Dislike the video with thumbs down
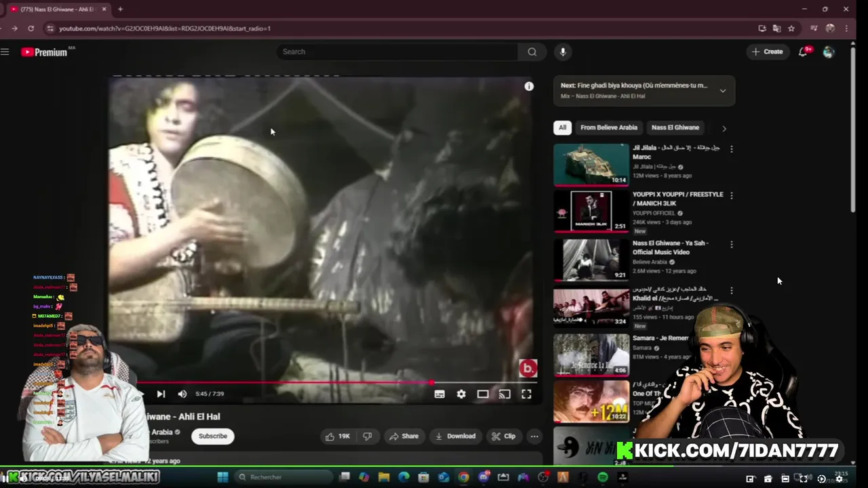 coord(368,436)
